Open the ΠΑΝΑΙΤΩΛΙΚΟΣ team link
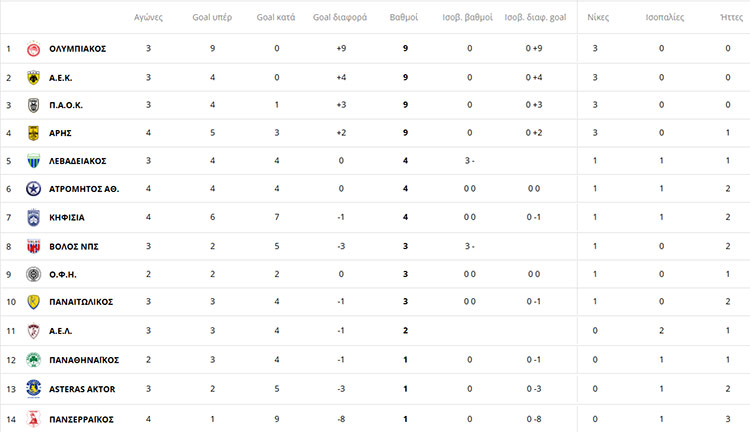The width and height of the screenshot is (750, 432). 82,301
